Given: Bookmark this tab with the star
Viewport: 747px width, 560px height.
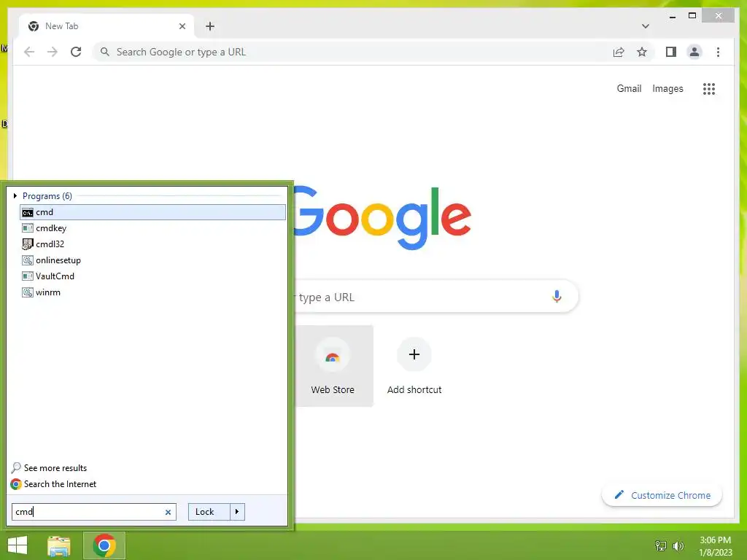Looking at the screenshot, I should [x=642, y=52].
